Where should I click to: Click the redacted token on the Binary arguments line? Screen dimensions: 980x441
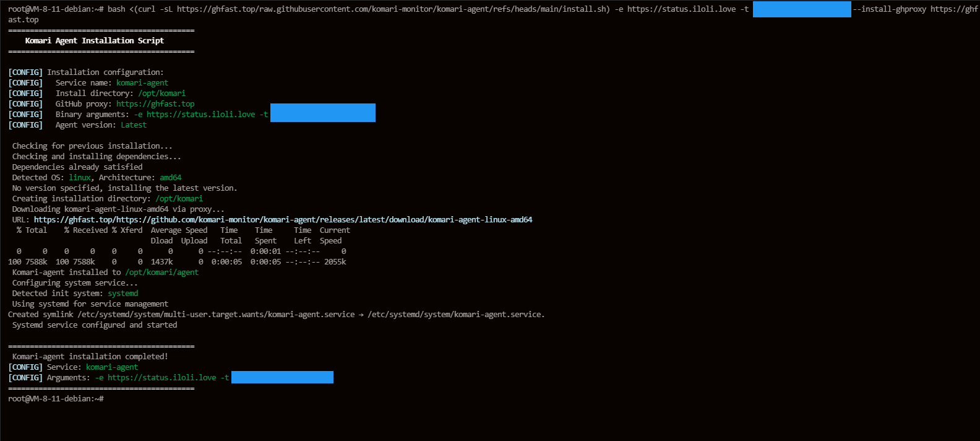click(x=322, y=113)
